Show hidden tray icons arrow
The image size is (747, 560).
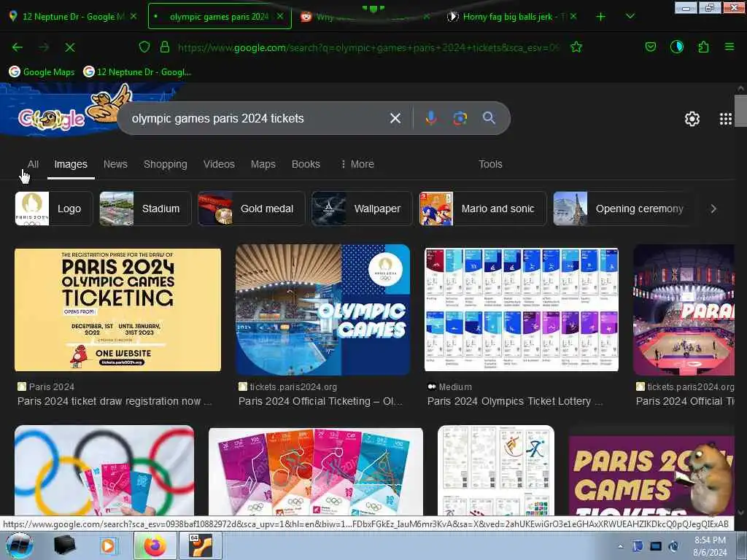(x=620, y=546)
